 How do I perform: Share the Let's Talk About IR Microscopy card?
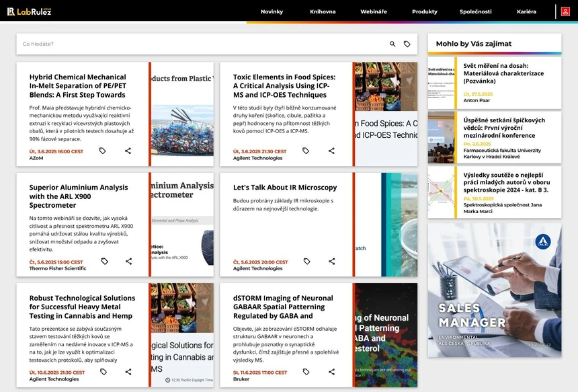(x=332, y=262)
